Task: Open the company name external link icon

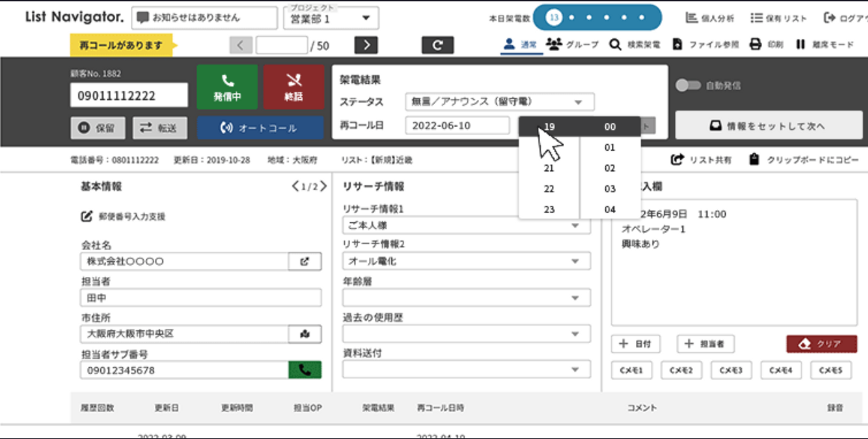Action: (305, 262)
